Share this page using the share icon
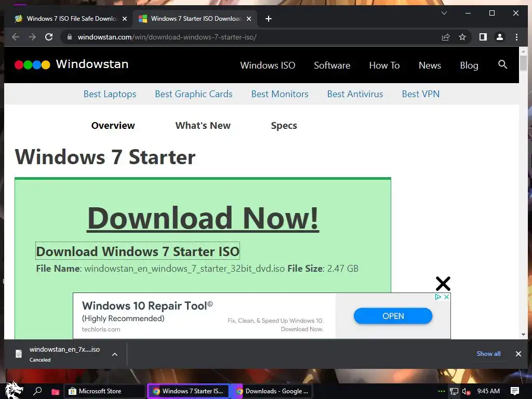 coord(445,37)
